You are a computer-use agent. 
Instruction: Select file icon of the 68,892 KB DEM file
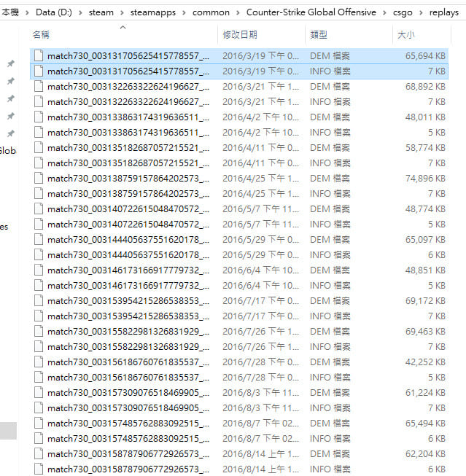39,87
